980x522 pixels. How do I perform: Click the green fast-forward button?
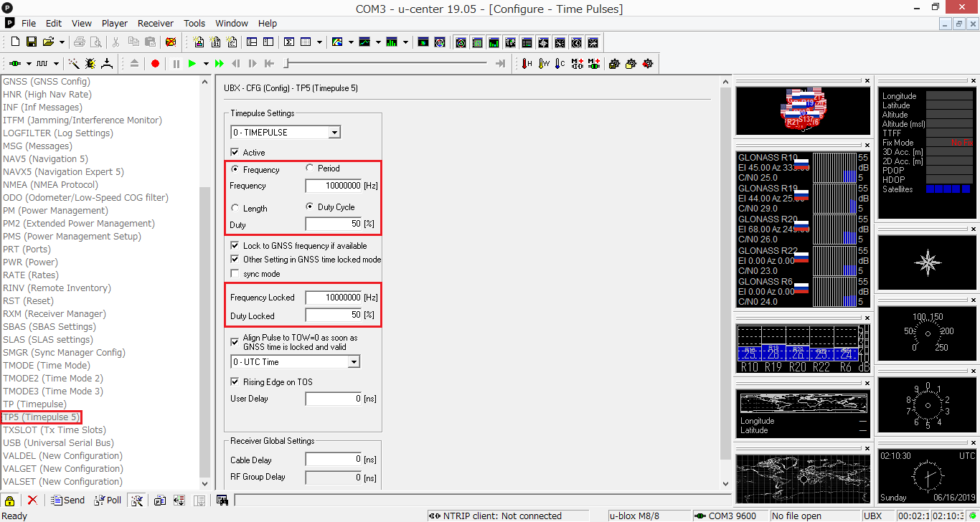point(220,64)
